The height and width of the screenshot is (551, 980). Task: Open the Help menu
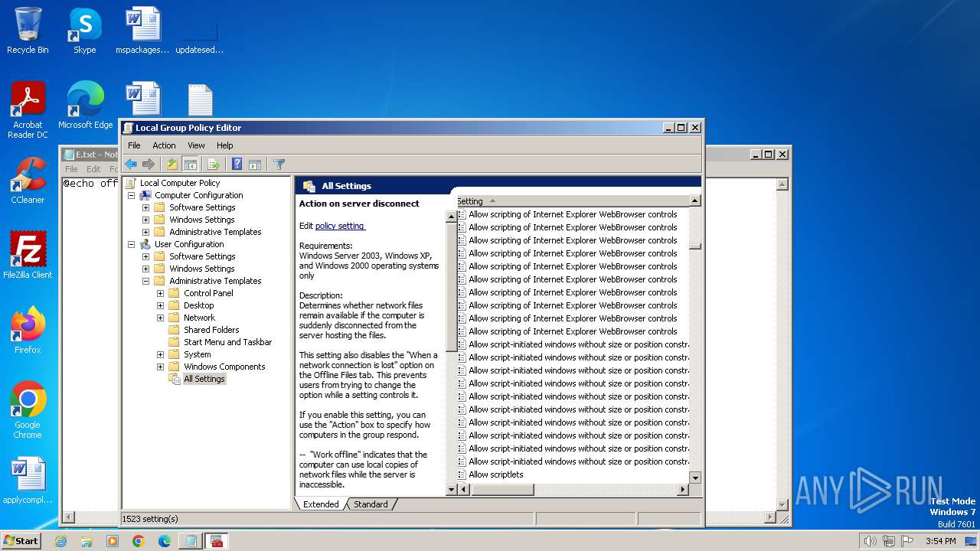224,145
